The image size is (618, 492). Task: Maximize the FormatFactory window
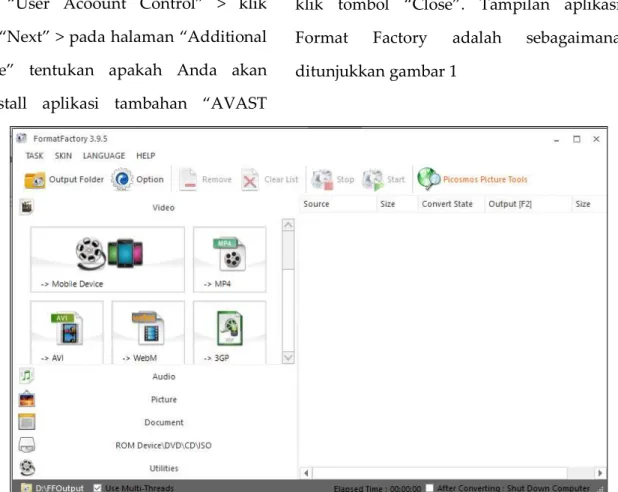coord(577,139)
